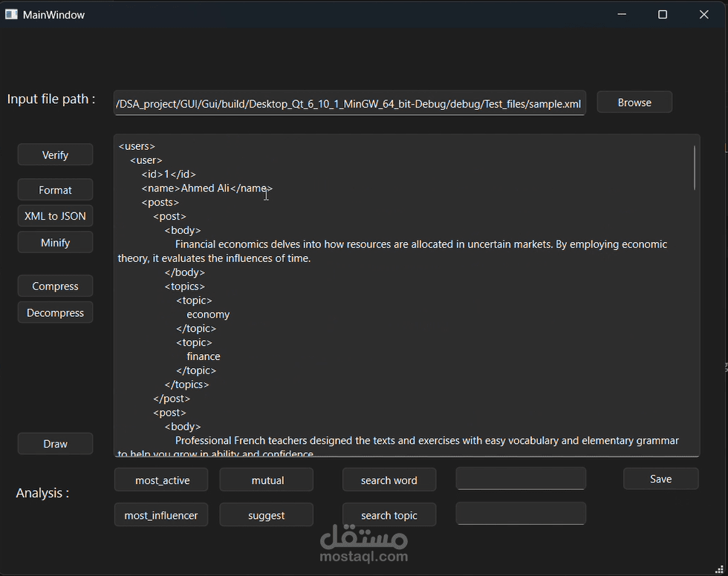Focus the input file path field
Screen dimensions: 728x576
tap(349, 104)
